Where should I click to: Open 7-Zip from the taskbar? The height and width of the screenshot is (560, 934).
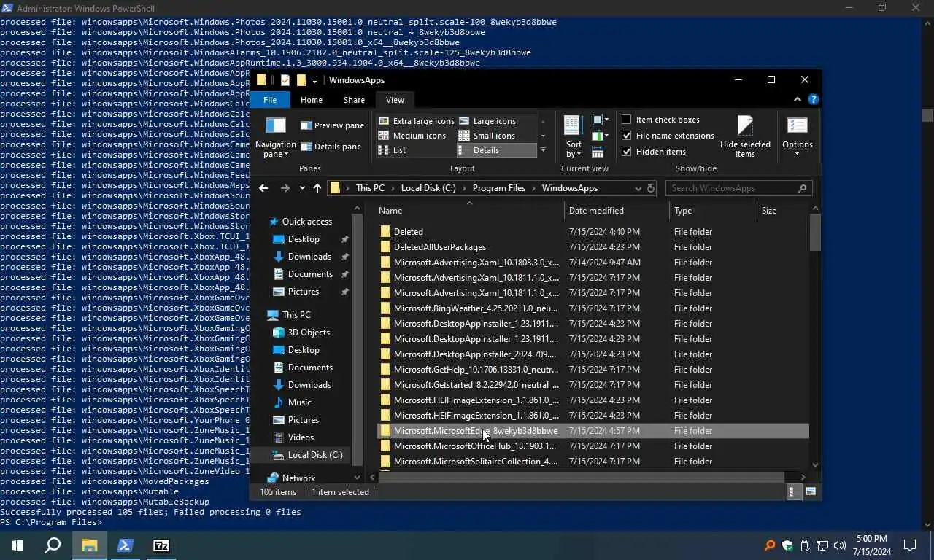[x=161, y=545]
